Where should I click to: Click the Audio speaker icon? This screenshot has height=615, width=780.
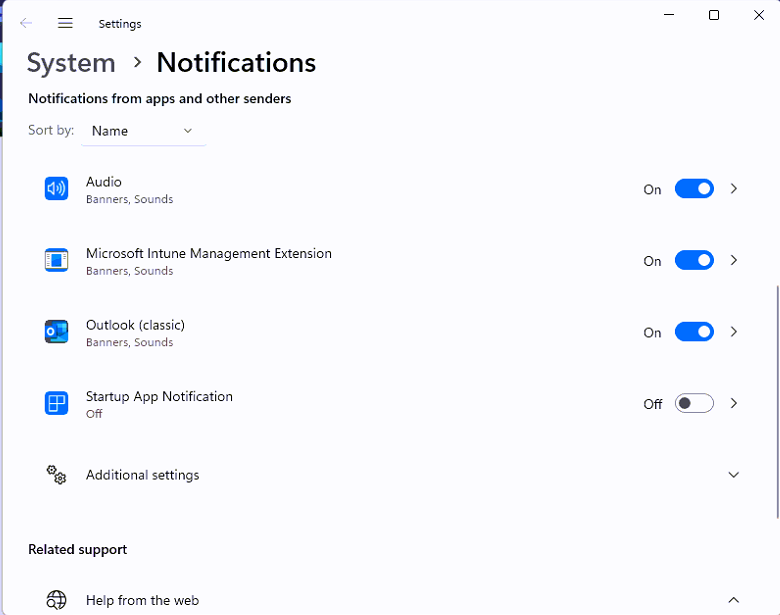tap(56, 189)
